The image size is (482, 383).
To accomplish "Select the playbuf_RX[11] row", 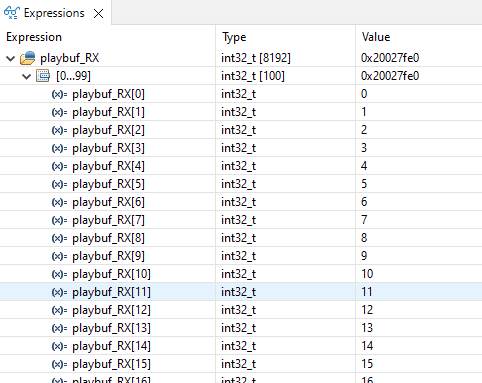I will (x=241, y=292).
